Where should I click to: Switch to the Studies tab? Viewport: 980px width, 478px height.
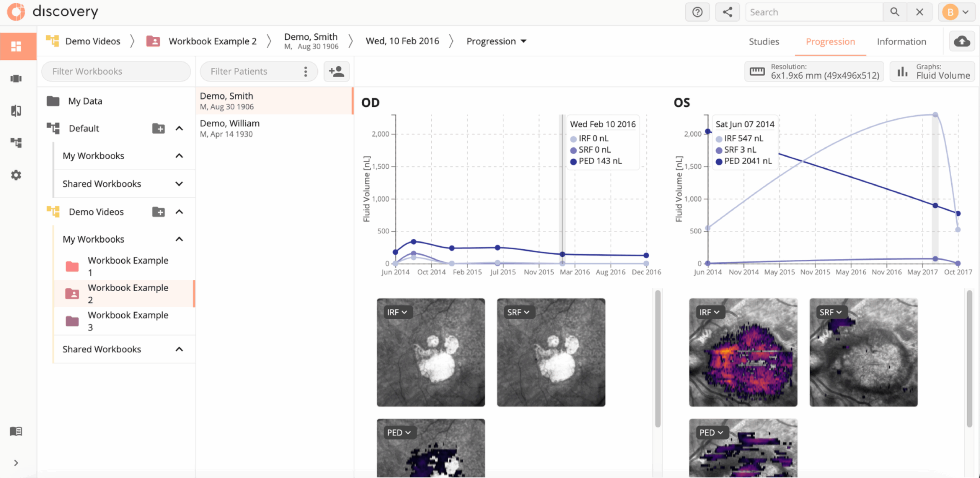[764, 42]
